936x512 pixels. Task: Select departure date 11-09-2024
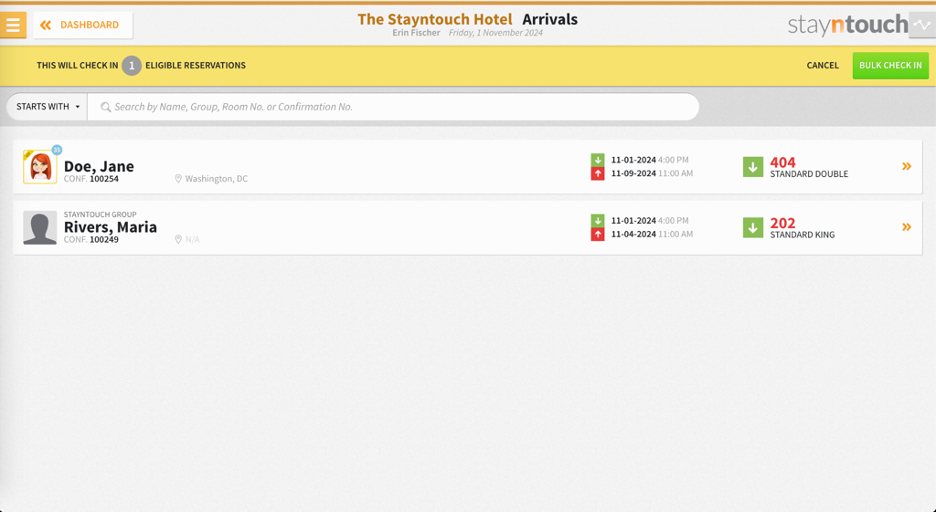(x=633, y=173)
